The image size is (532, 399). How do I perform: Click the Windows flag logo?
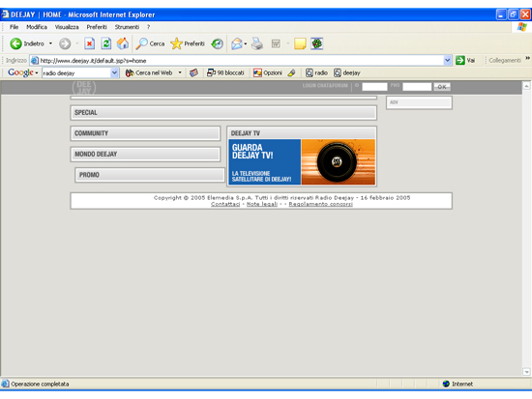522,27
